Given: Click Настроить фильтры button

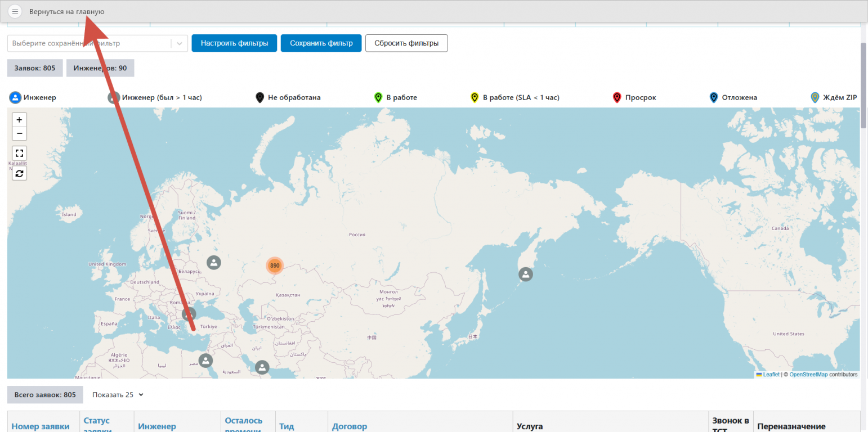Looking at the screenshot, I should click(234, 43).
